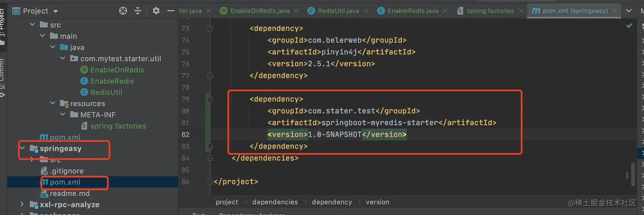Collapse the springeasy module chevron
The width and height of the screenshot is (644, 215).
22,149
